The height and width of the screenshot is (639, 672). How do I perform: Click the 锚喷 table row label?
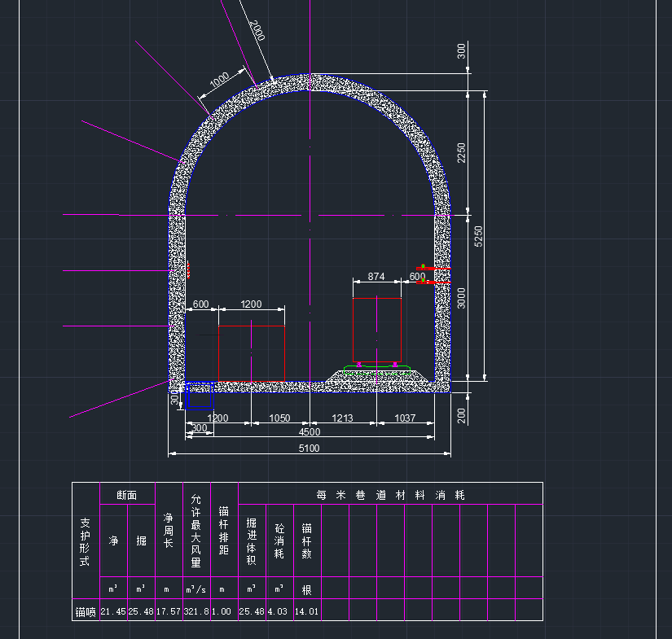[x=86, y=612]
